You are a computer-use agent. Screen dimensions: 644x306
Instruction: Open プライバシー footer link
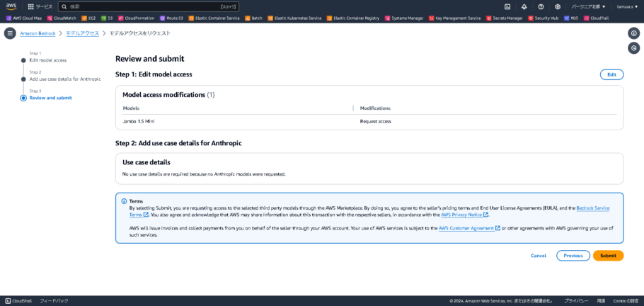(576, 300)
